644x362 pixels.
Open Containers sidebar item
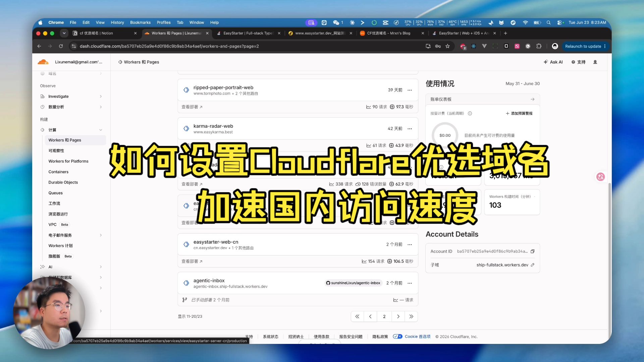[58, 172]
